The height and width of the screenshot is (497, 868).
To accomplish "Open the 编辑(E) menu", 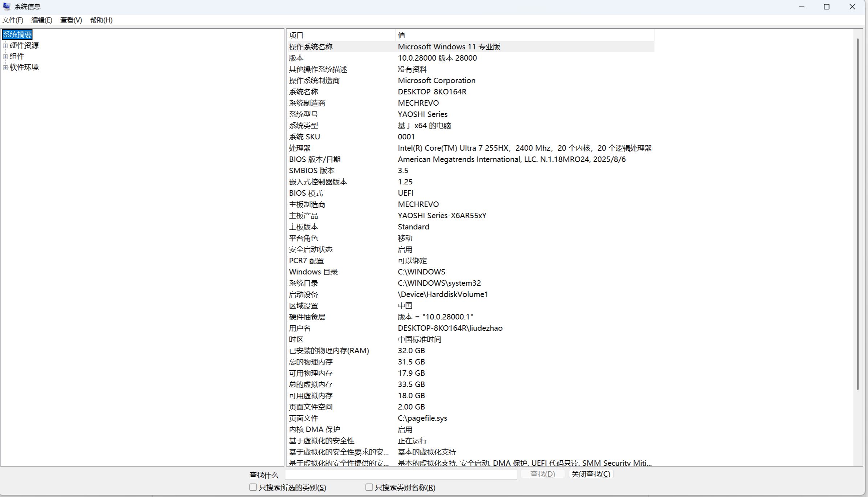I will [42, 20].
